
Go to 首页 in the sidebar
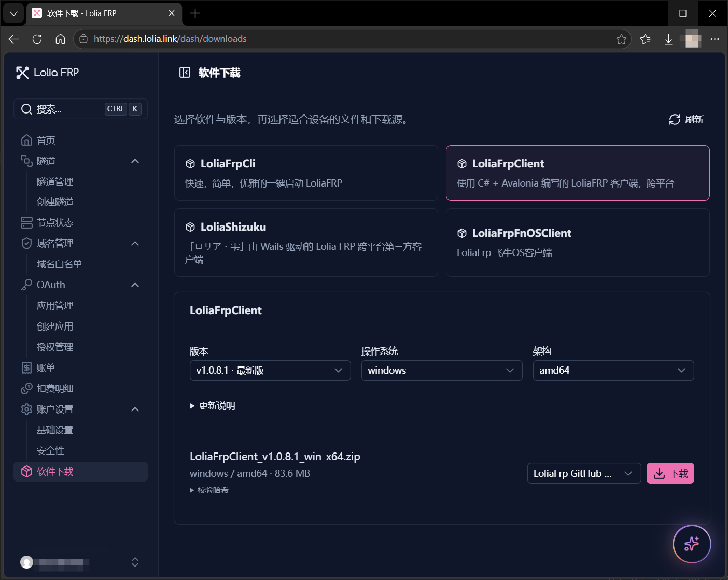(81, 140)
